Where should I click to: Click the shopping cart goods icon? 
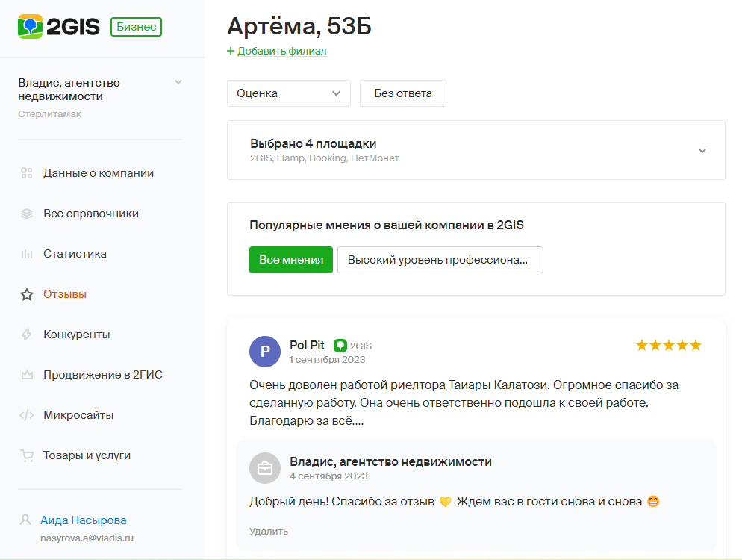click(x=27, y=455)
